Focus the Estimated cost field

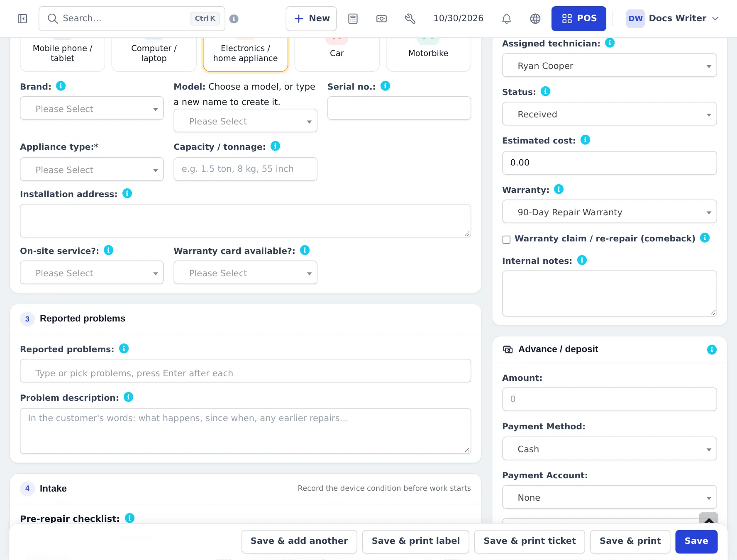[609, 163]
